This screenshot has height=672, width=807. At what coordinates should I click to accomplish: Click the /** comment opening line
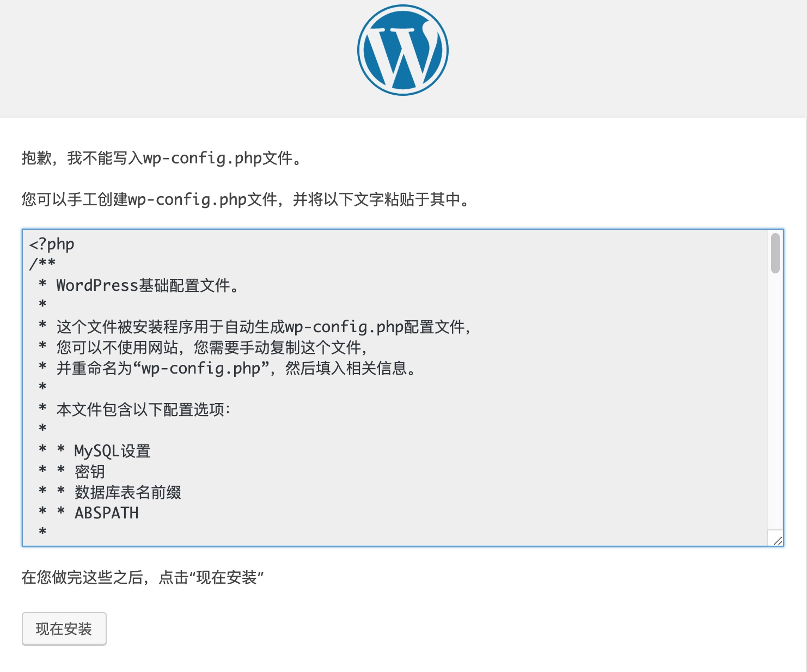[x=42, y=265]
